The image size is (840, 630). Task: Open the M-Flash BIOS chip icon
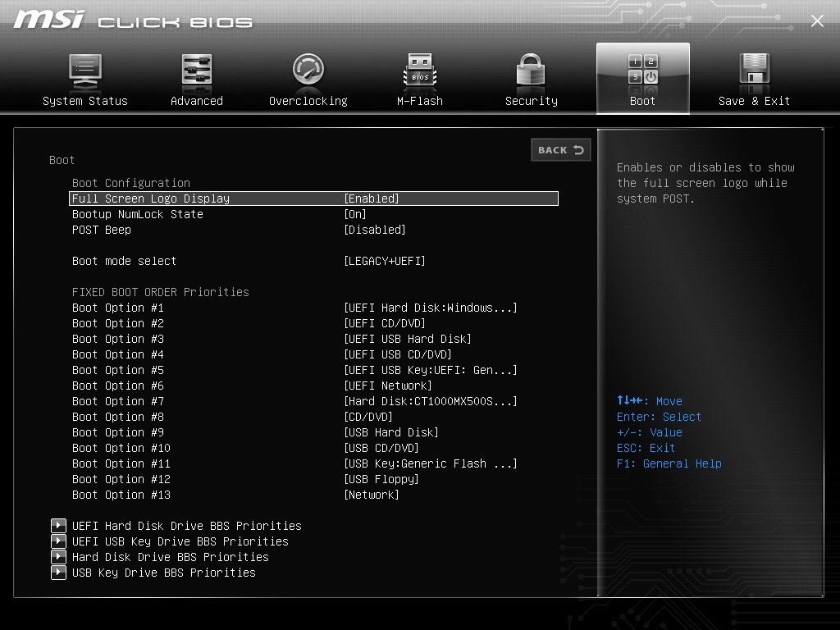pyautogui.click(x=420, y=70)
